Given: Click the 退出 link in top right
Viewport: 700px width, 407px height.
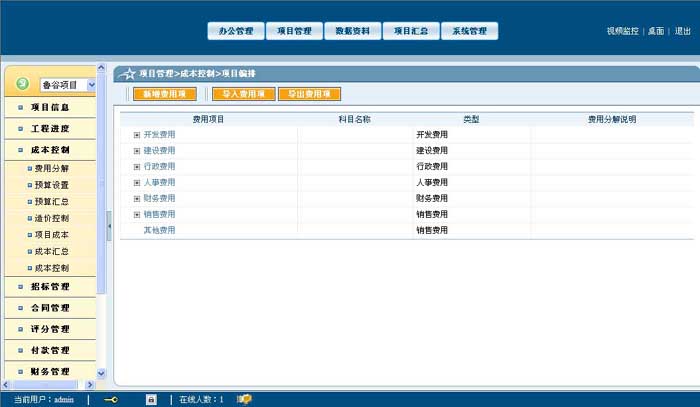Looking at the screenshot, I should 682,31.
